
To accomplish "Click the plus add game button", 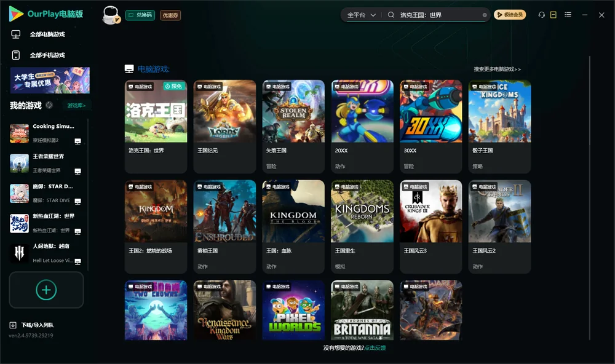I will click(46, 290).
